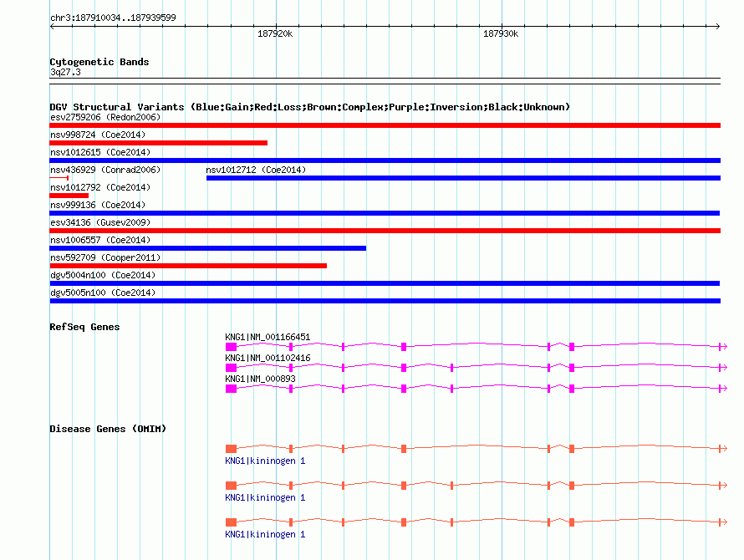744x560 pixels.
Task: Click the right arrow of the coordinate ruler
Action: pyautogui.click(x=718, y=27)
